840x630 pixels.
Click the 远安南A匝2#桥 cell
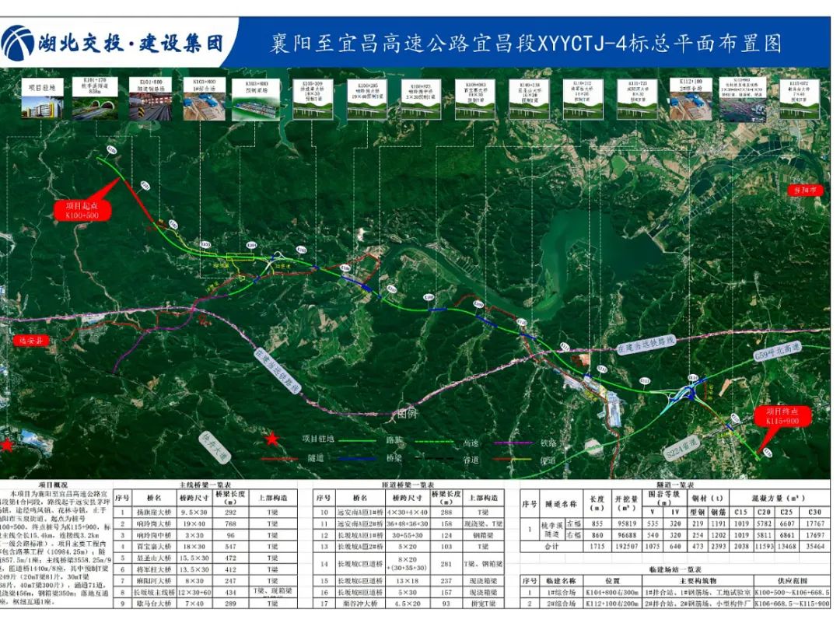pyautogui.click(x=360, y=524)
